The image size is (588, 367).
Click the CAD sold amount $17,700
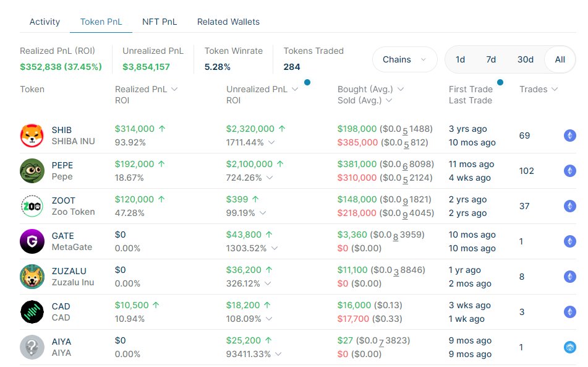coord(353,319)
